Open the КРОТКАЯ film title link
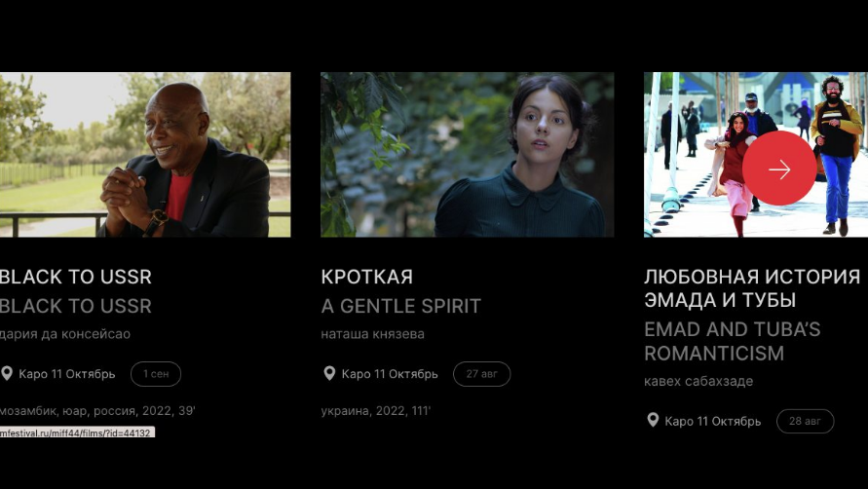This screenshot has width=868, height=489. coord(367,277)
